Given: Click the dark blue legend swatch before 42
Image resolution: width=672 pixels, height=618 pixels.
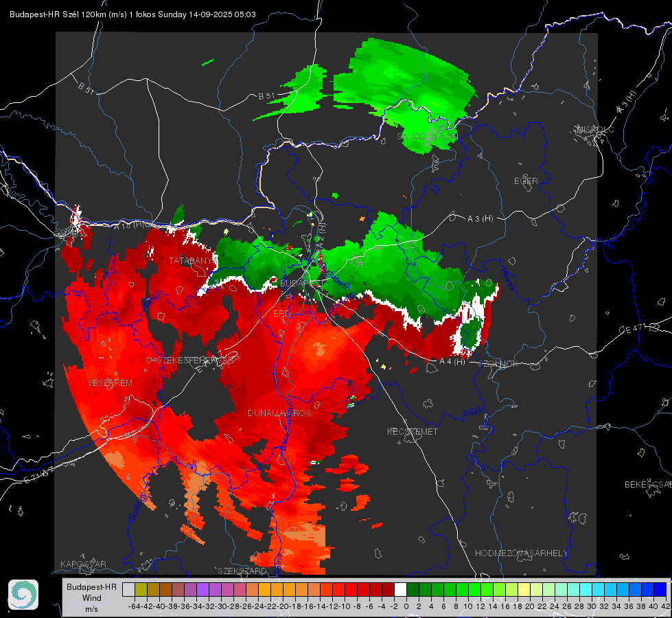Looking at the screenshot, I should 660,590.
